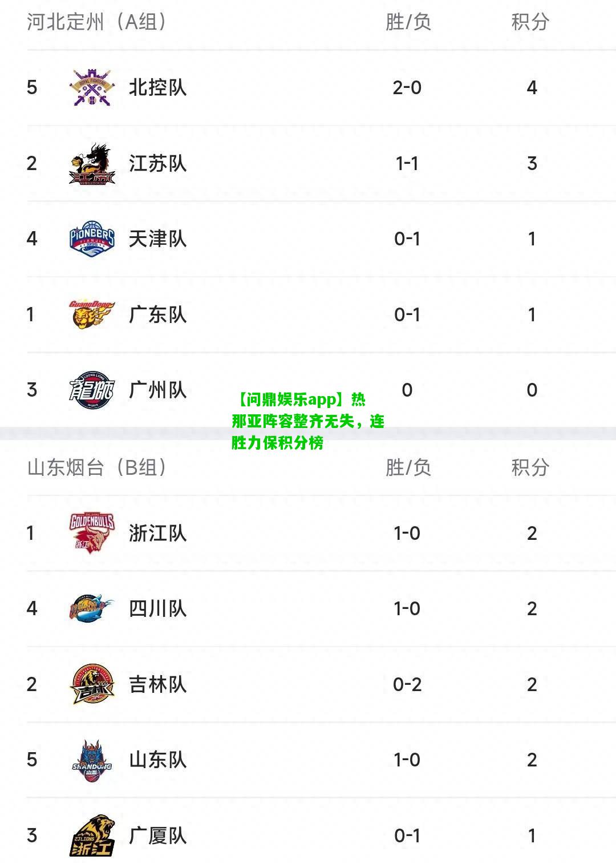Screen dimensions: 616x868
Task: Tap the 吉林队 tiger logo
Action: pos(92,684)
